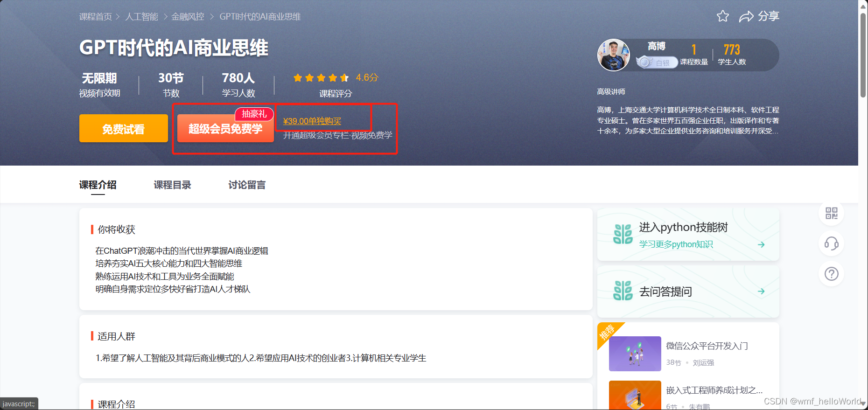Open 嵌入式工程师养成计划之... title
The width and height of the screenshot is (868, 410).
pyautogui.click(x=714, y=390)
